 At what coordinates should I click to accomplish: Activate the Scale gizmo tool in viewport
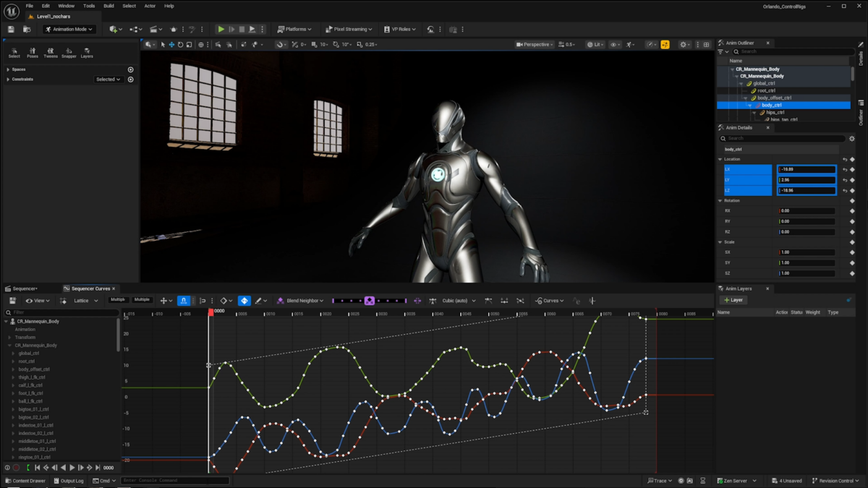(189, 45)
